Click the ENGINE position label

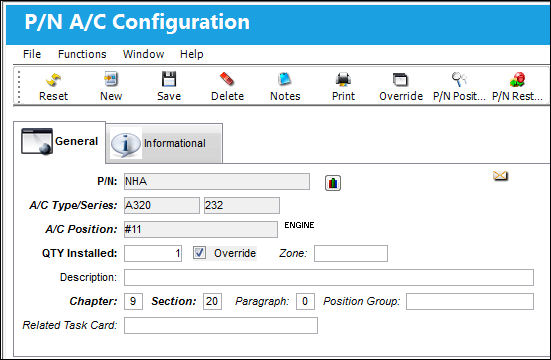click(x=299, y=225)
